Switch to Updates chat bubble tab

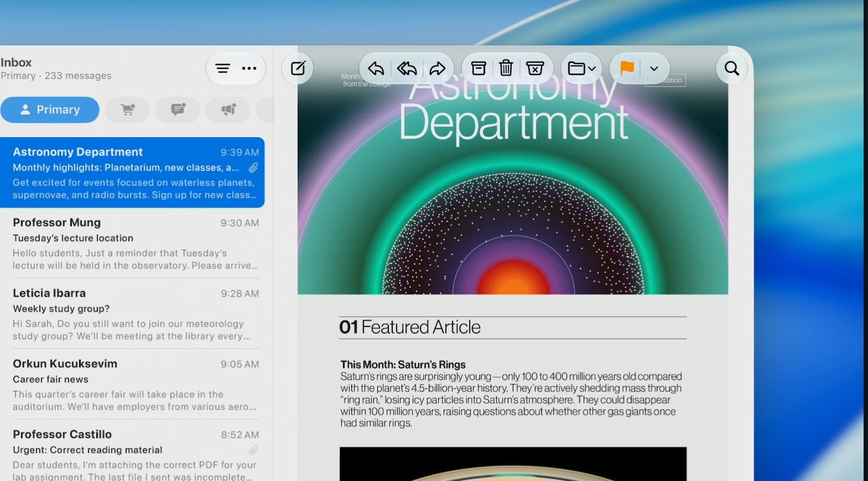tap(178, 110)
